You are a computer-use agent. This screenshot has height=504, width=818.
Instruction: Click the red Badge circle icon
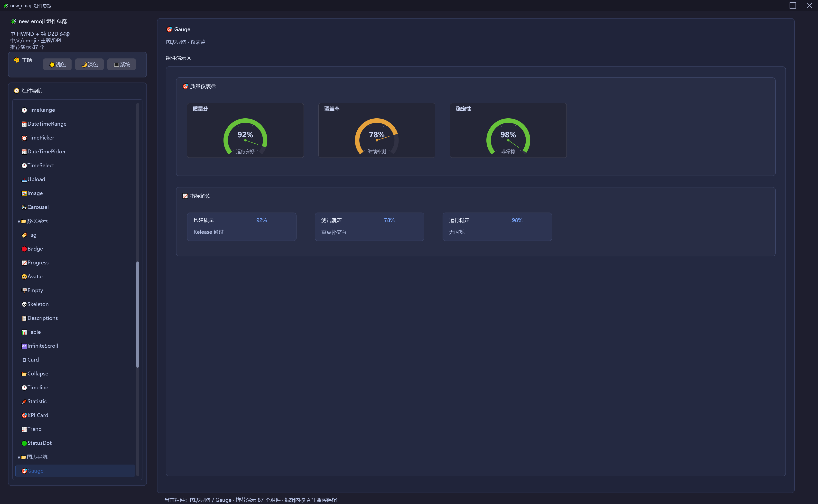pos(24,249)
